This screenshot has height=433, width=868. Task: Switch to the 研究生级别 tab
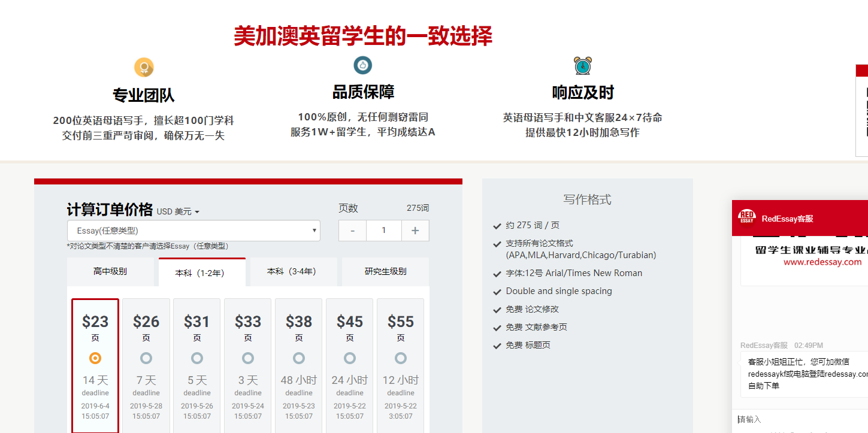[x=385, y=271]
